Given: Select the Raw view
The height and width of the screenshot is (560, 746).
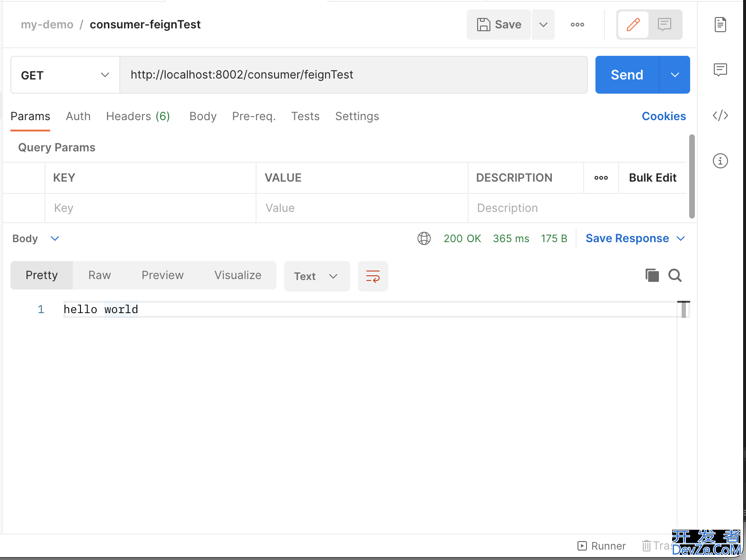Looking at the screenshot, I should [x=99, y=275].
